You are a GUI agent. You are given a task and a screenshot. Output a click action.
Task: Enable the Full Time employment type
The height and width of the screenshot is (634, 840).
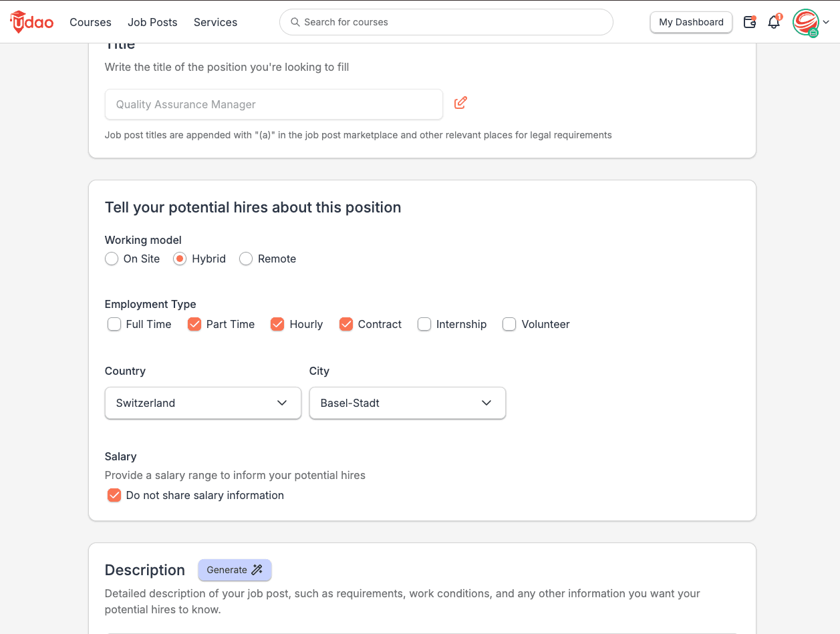point(114,323)
